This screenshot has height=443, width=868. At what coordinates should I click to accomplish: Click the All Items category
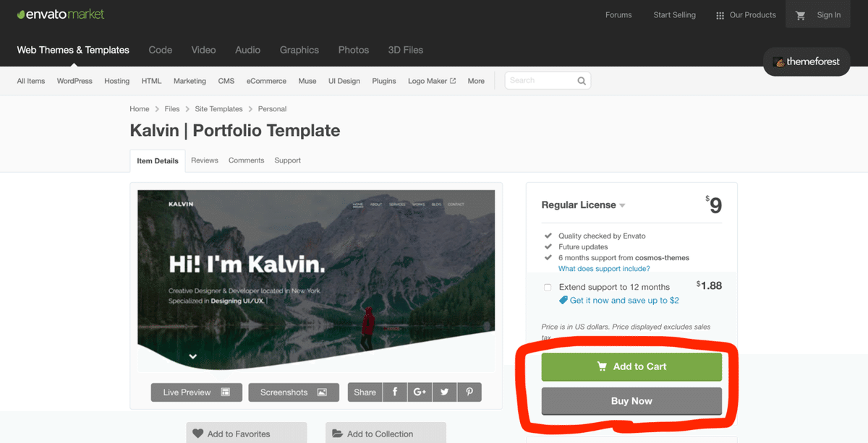31,81
